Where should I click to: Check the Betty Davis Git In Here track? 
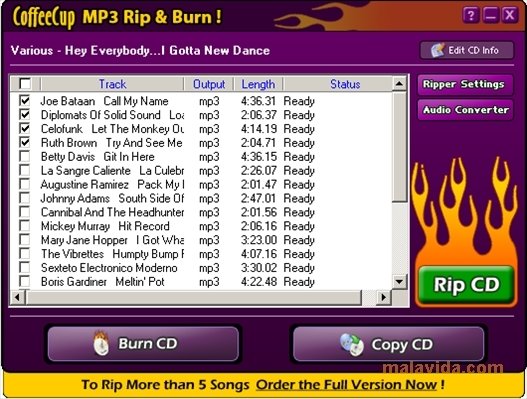tap(25, 156)
